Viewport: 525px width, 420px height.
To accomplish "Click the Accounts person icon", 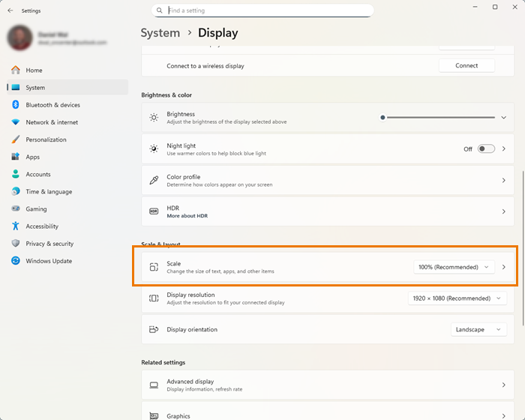I will click(16, 174).
